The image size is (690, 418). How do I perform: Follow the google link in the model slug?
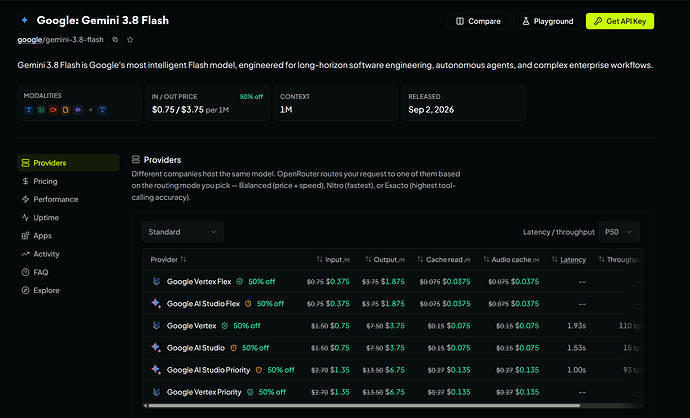click(x=29, y=40)
